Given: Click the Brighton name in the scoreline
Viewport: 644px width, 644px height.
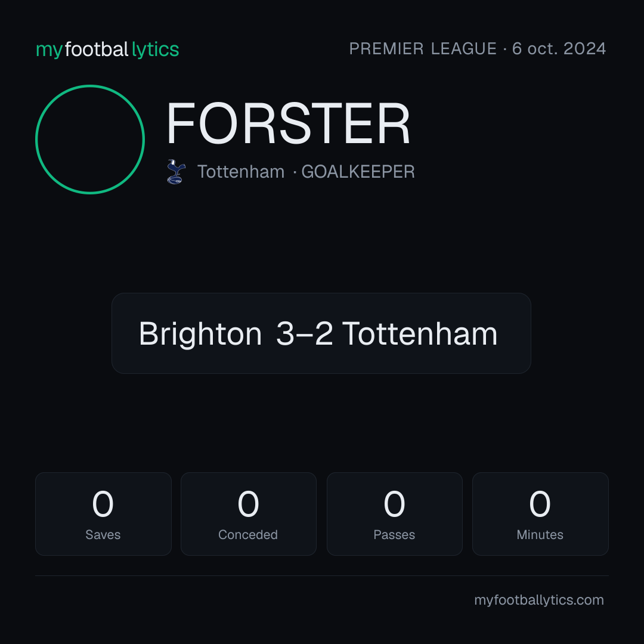Looking at the screenshot, I should coord(200,334).
